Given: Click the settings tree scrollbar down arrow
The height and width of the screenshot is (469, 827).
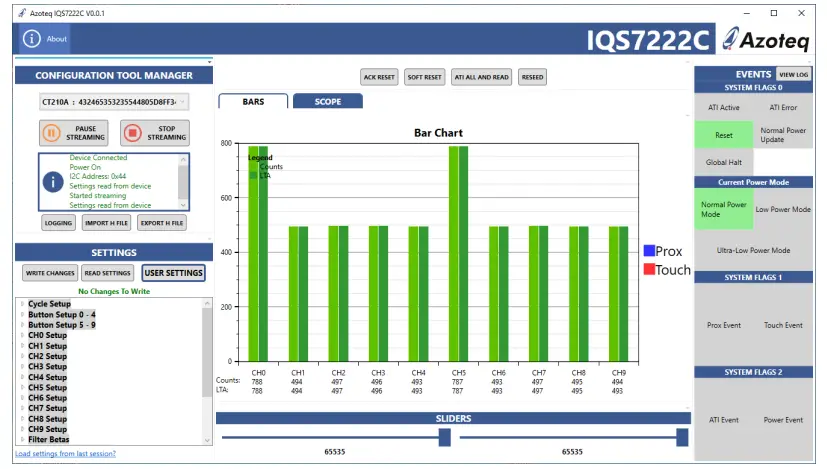Looking at the screenshot, I should 207,440.
